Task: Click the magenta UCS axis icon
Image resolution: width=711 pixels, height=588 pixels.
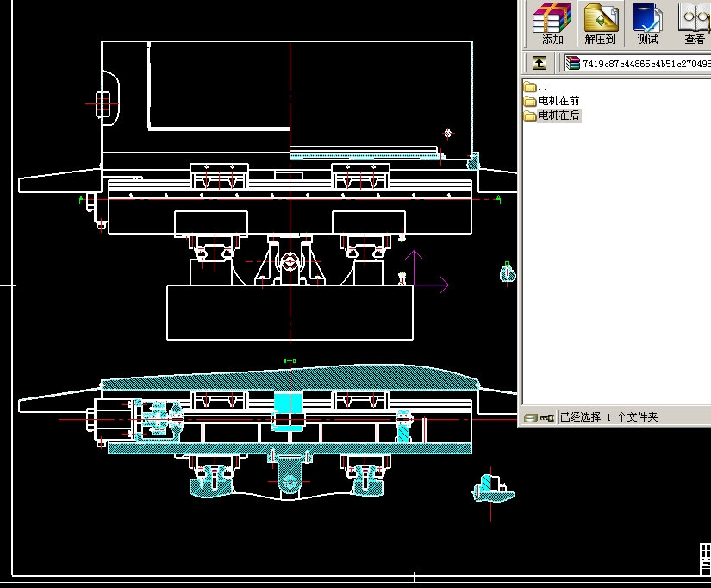Action: (x=424, y=276)
